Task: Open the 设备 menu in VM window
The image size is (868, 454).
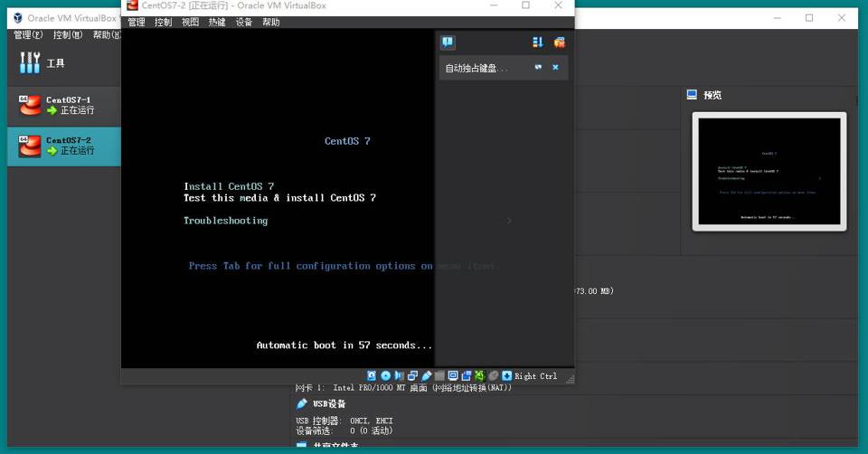Action: (x=244, y=22)
